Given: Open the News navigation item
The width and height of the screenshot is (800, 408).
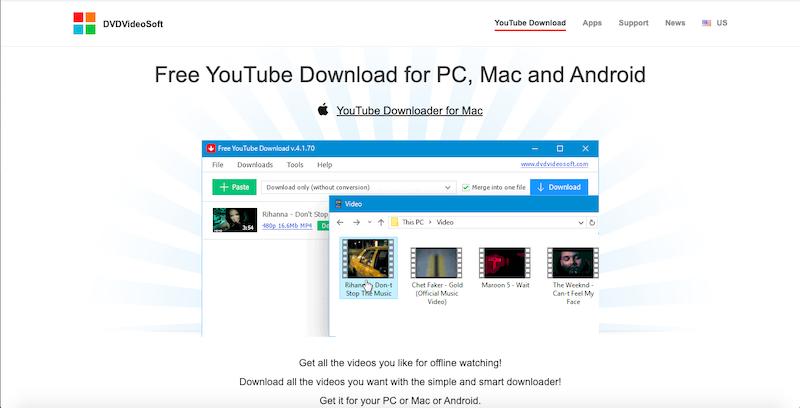Looking at the screenshot, I should pyautogui.click(x=675, y=23).
